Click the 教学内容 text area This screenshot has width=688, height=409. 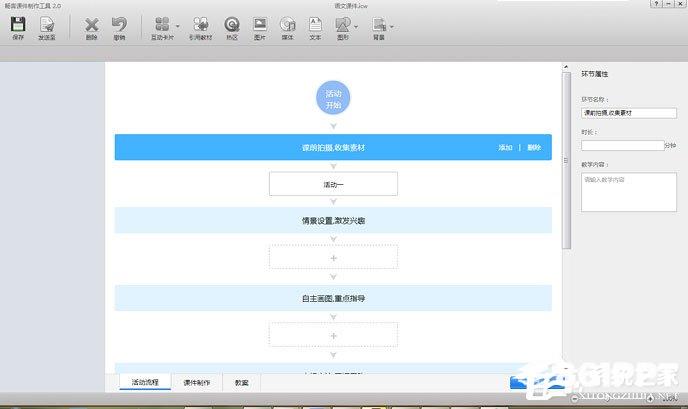(629, 192)
